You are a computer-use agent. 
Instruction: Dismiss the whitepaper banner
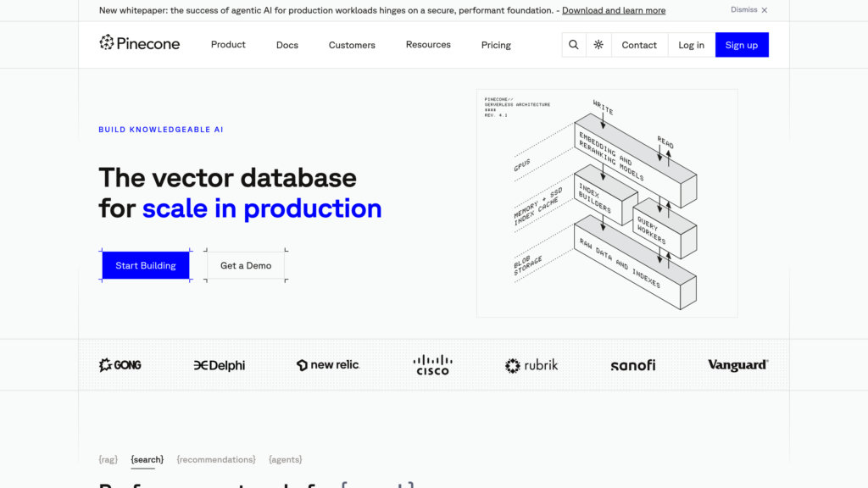[749, 10]
